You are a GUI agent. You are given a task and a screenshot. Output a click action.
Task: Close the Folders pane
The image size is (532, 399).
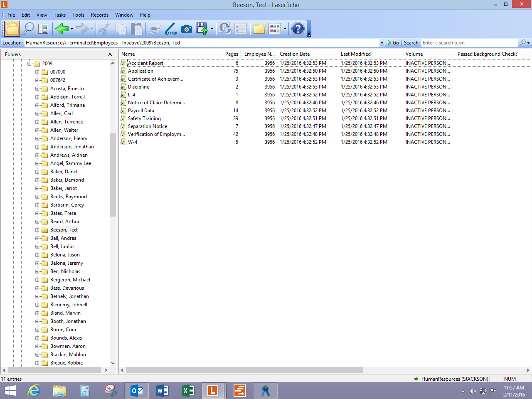110,54
